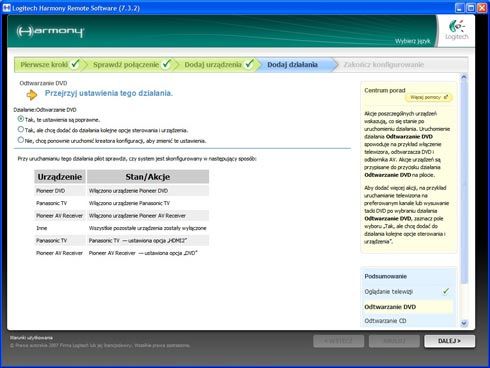Click the Logitech logo
Image resolution: width=490 pixels, height=368 pixels.
457,30
